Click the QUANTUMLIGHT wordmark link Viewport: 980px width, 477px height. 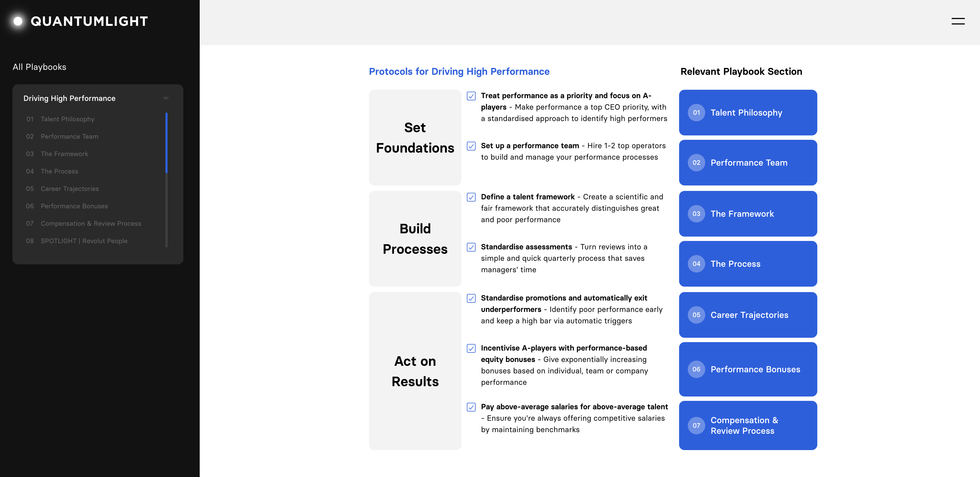click(x=89, y=21)
